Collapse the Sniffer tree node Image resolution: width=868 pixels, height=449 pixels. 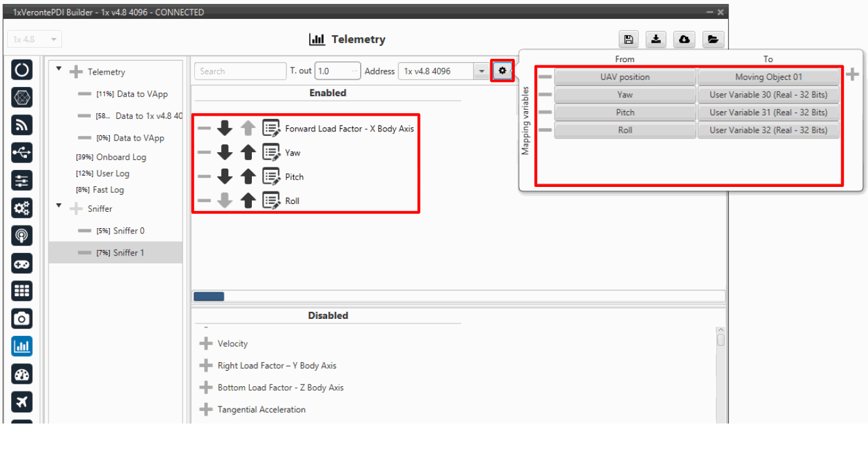[x=60, y=206]
